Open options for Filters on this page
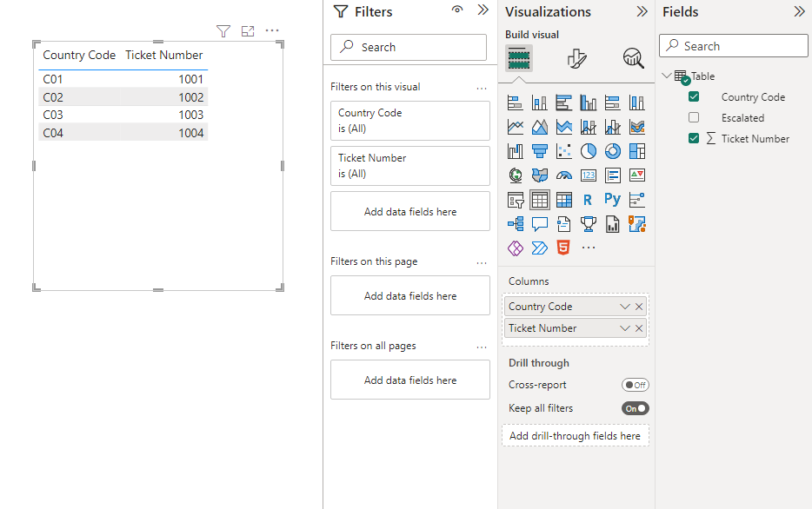The height and width of the screenshot is (509, 812). [x=482, y=263]
